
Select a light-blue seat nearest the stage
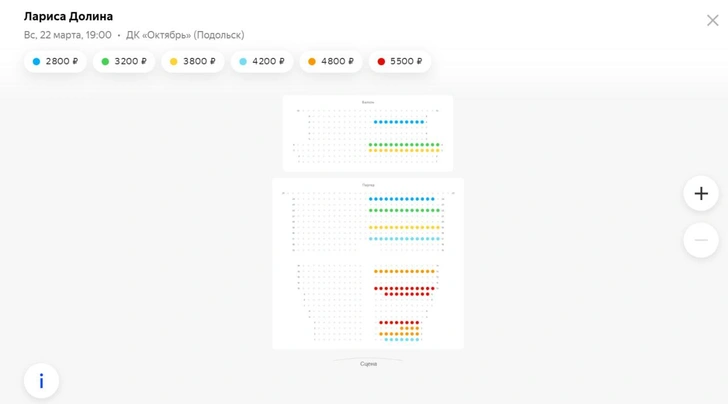coord(402,340)
